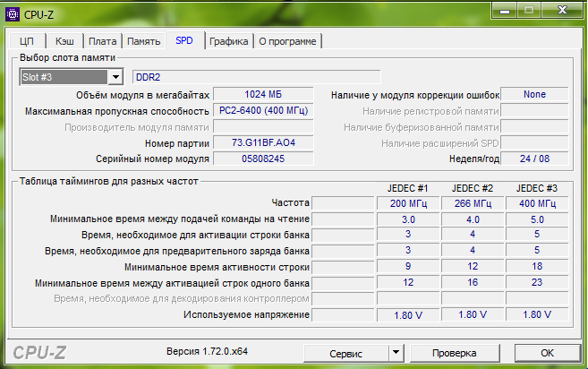
Task: Click JEDEC #1 voltage value 1.80 V
Action: tap(408, 315)
